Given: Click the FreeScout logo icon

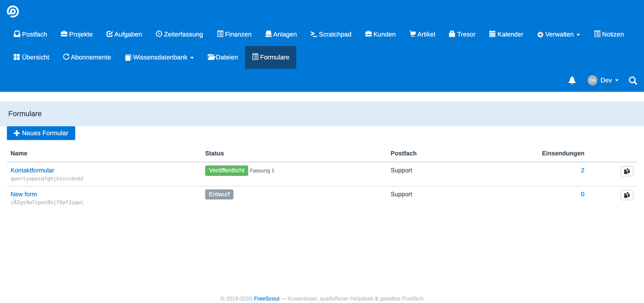Looking at the screenshot, I should point(13,11).
